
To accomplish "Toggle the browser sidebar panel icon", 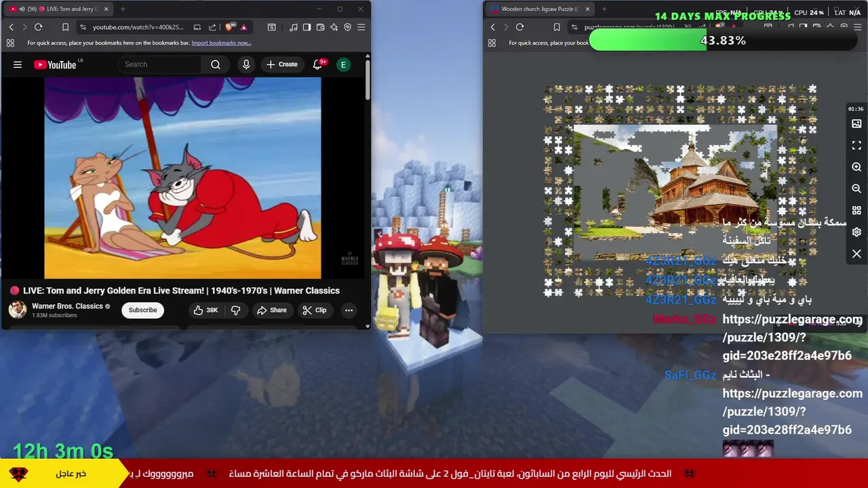I will click(x=307, y=27).
